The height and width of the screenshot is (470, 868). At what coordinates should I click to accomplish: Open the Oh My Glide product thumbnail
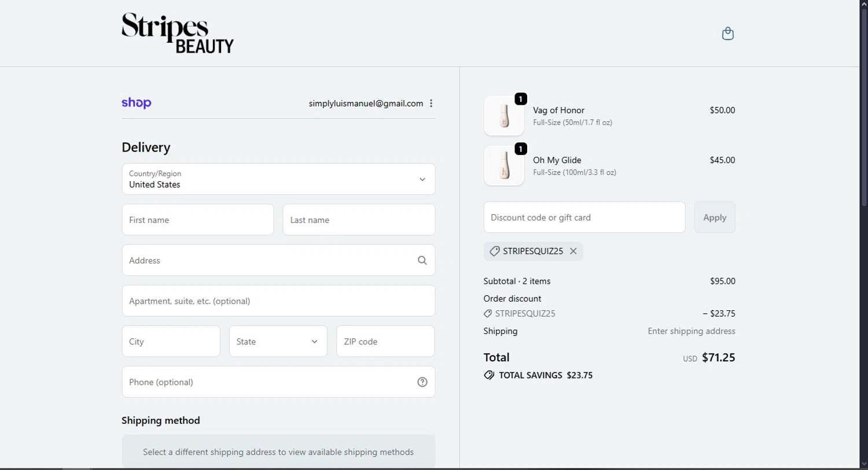click(504, 166)
